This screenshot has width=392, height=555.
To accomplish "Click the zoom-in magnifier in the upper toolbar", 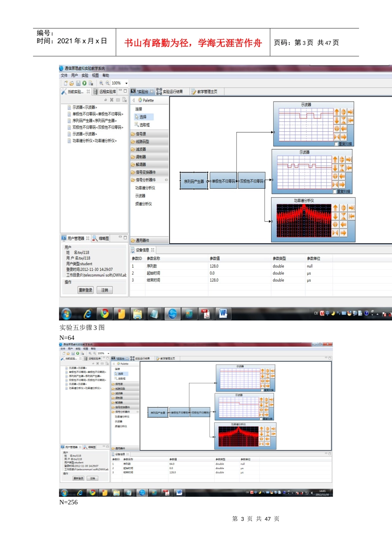I will (101, 83).
